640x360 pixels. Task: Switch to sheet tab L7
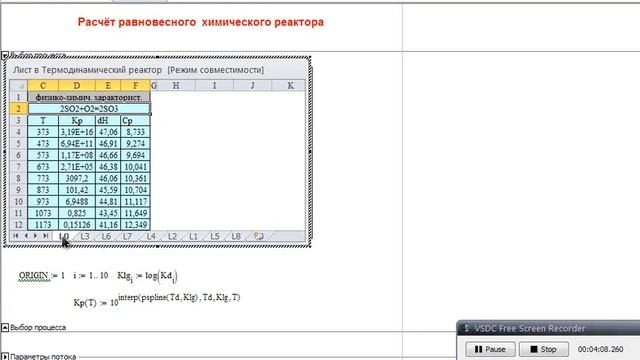click(x=127, y=236)
